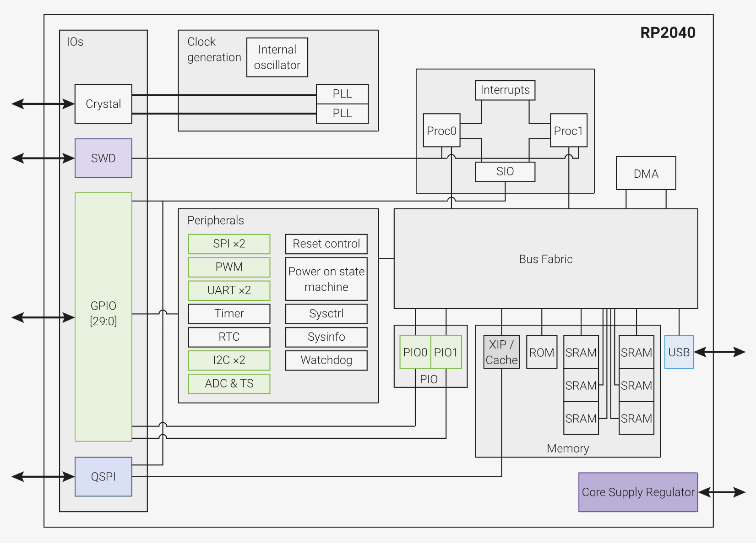Click the Reset control button

coord(326,244)
